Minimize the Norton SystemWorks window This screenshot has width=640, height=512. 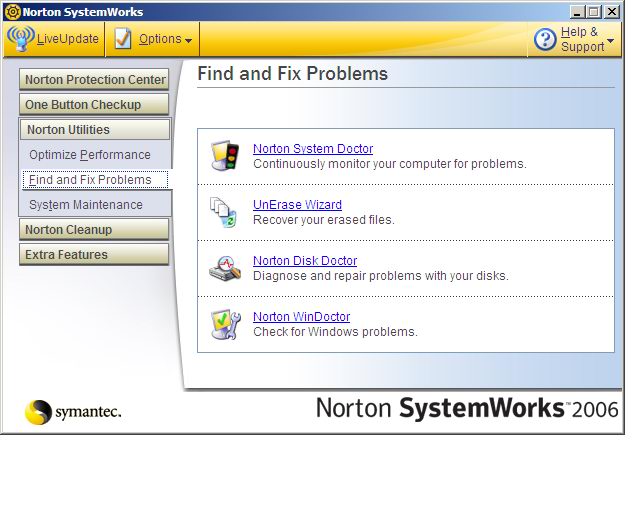577,11
